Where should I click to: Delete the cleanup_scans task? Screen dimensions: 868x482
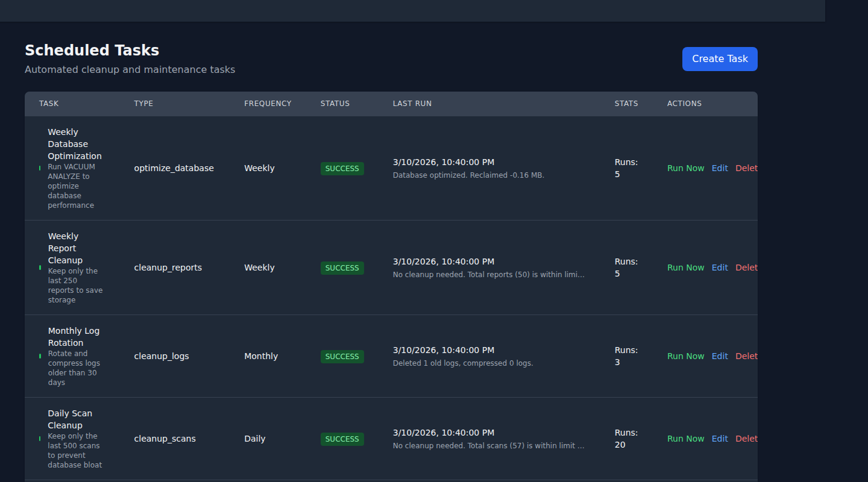pos(746,439)
